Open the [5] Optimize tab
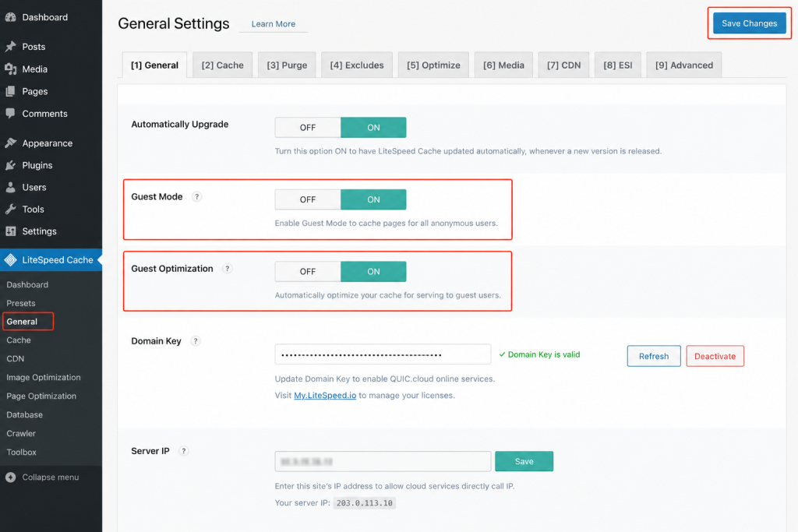 click(433, 65)
